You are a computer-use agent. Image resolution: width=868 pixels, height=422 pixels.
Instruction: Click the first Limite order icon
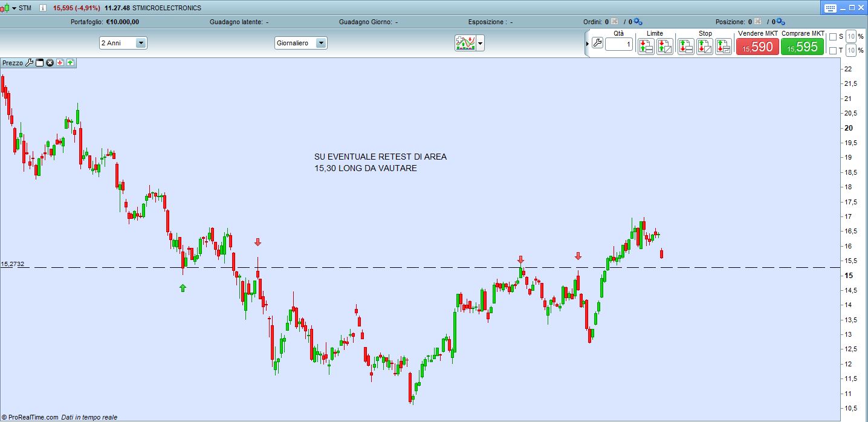pyautogui.click(x=646, y=46)
